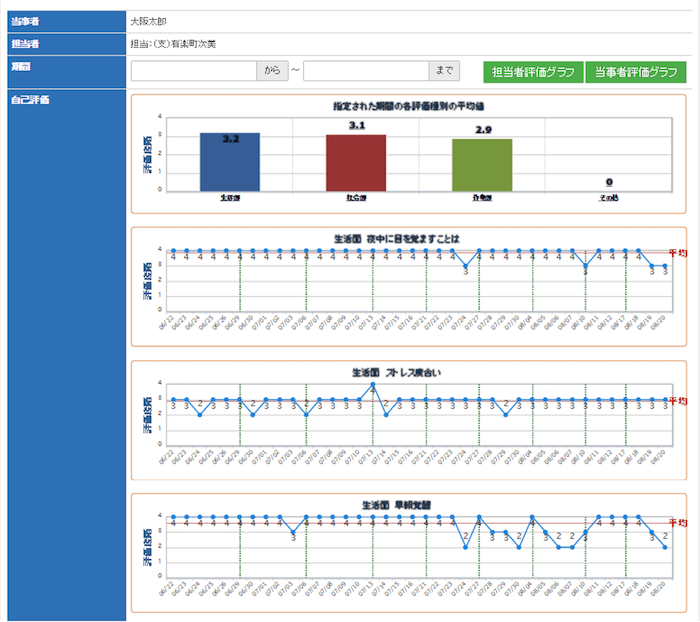
Task: Click the 担当者 row header
Action: [x=24, y=44]
